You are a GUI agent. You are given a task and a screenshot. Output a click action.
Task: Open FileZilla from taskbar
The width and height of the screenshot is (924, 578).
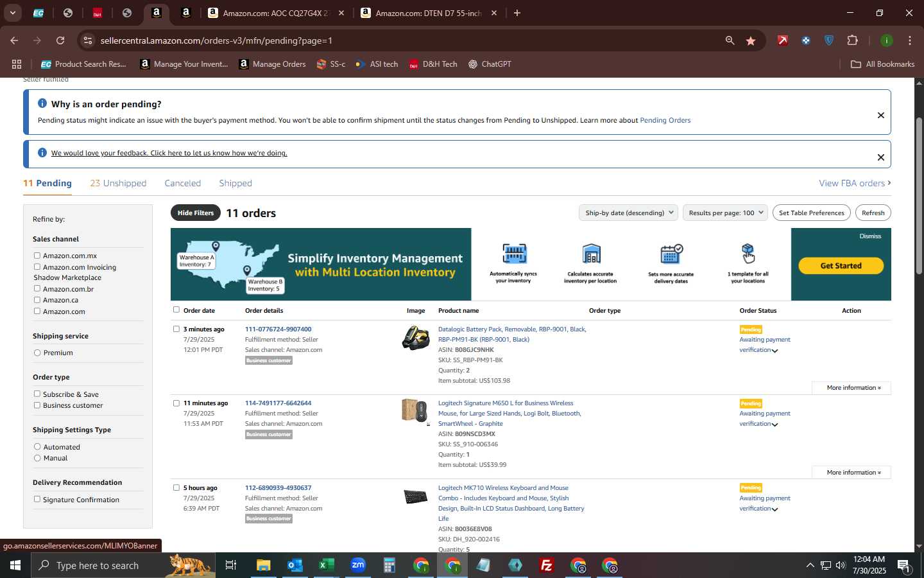click(547, 565)
